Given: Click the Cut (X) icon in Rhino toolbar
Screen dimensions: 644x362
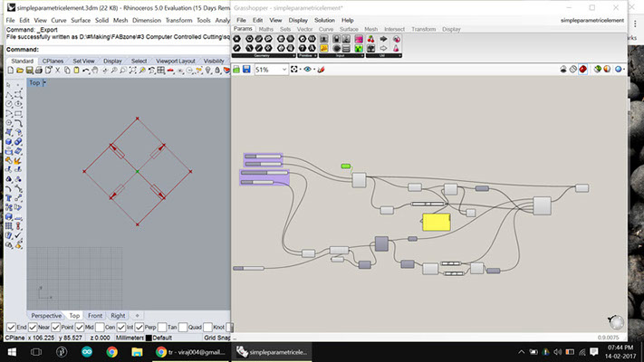Looking at the screenshot, I should (x=57, y=71).
